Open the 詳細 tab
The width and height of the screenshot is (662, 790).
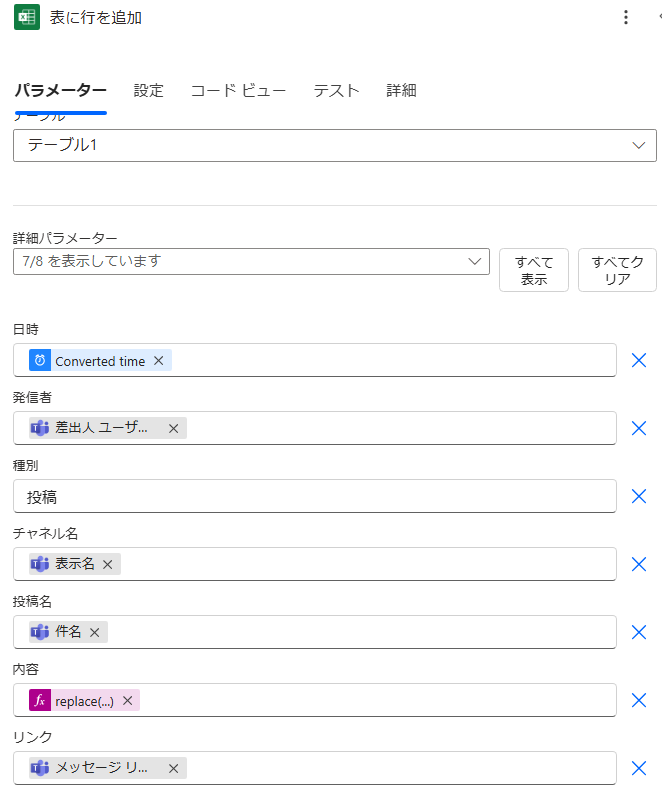coord(401,91)
